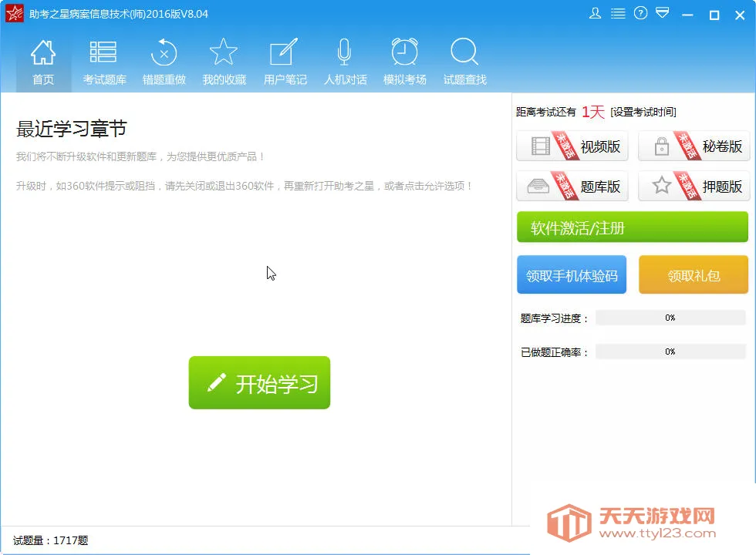Viewport: 756px width, 555px height.
Task: Enter 模拟考场 mock exam
Action: point(404,62)
